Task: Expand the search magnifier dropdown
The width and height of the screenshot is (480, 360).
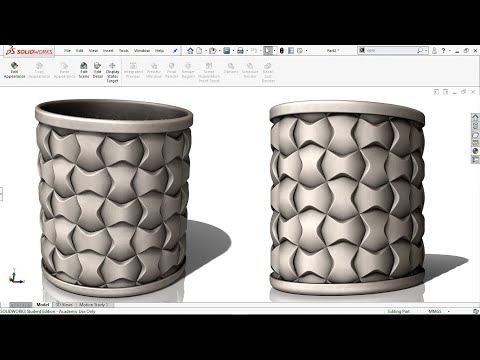Action: [426, 51]
